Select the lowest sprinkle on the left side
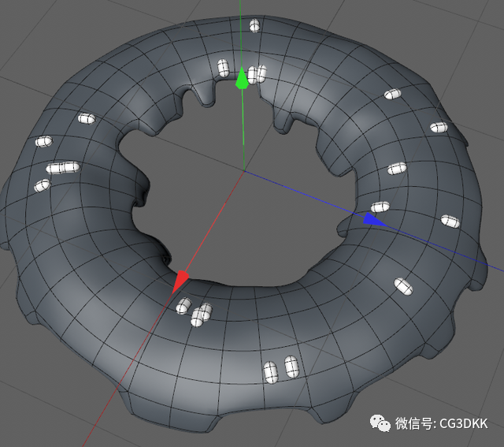Screen dimensions: 504x447 point(42,185)
